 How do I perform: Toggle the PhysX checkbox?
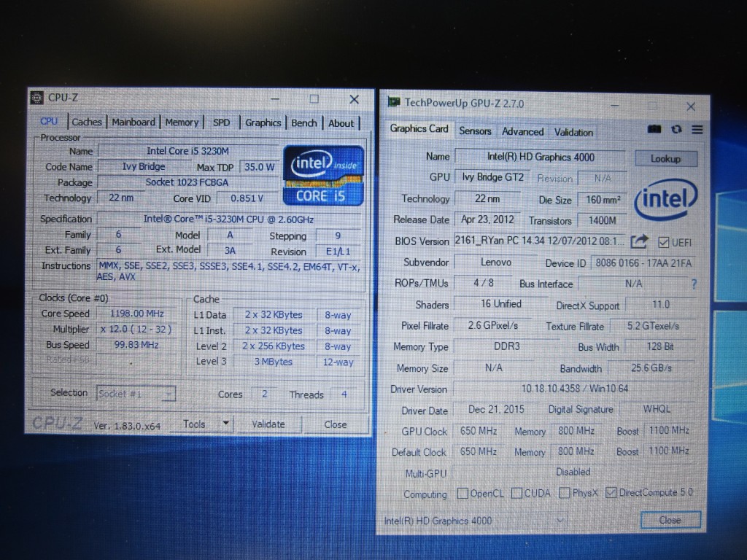pos(564,492)
